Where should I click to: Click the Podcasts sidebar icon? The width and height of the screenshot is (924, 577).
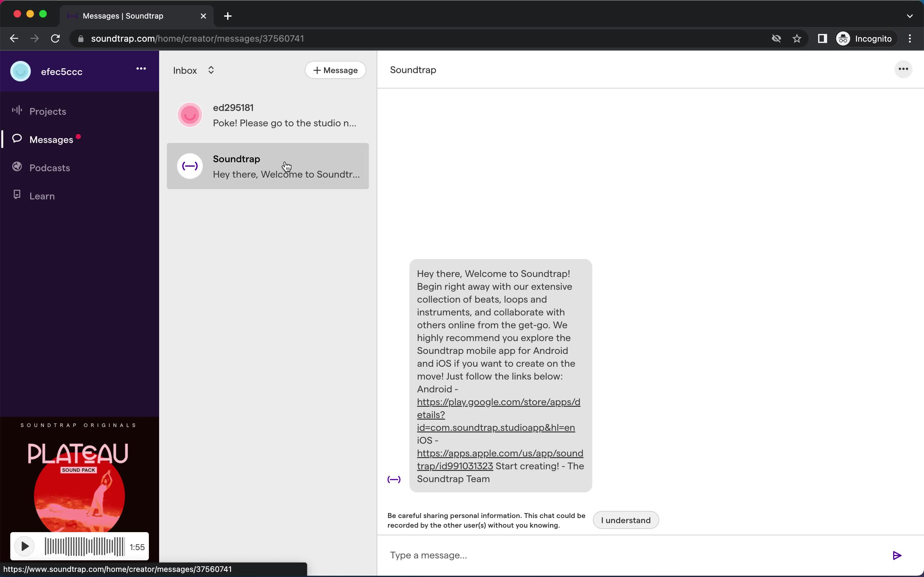point(17,168)
